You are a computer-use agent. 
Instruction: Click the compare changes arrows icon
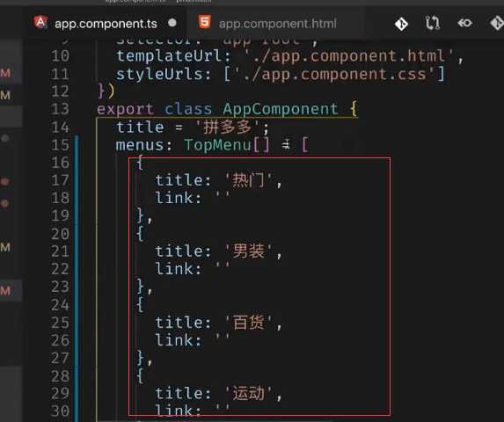pyautogui.click(x=433, y=23)
